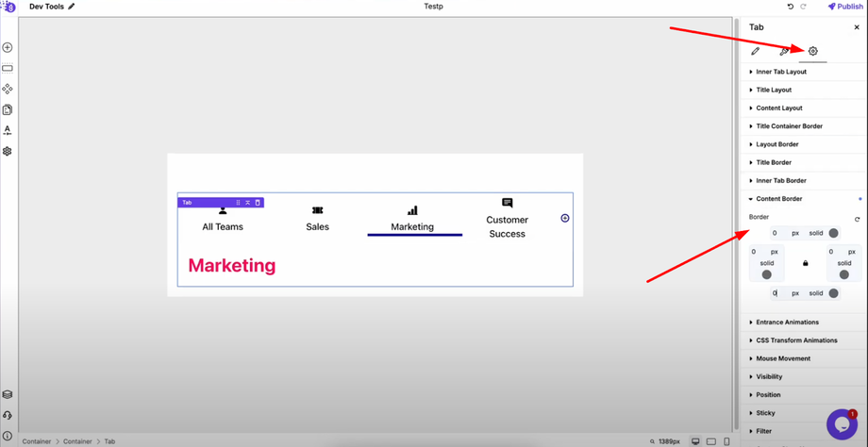Open the settings gear in left sidebar
This screenshot has height=447, width=868.
[x=8, y=151]
